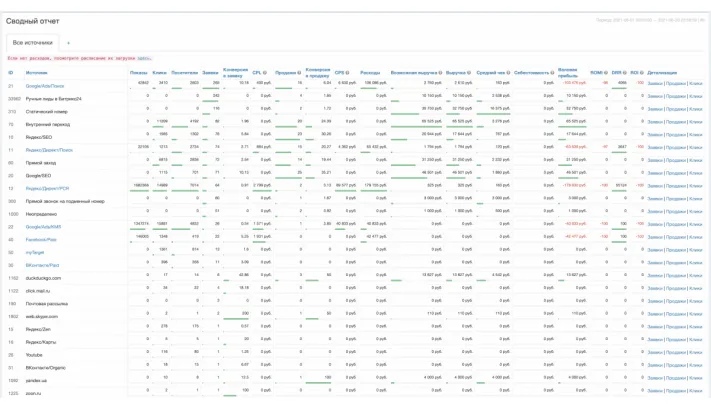Select the Почтовая рассылка source name

tap(47, 304)
